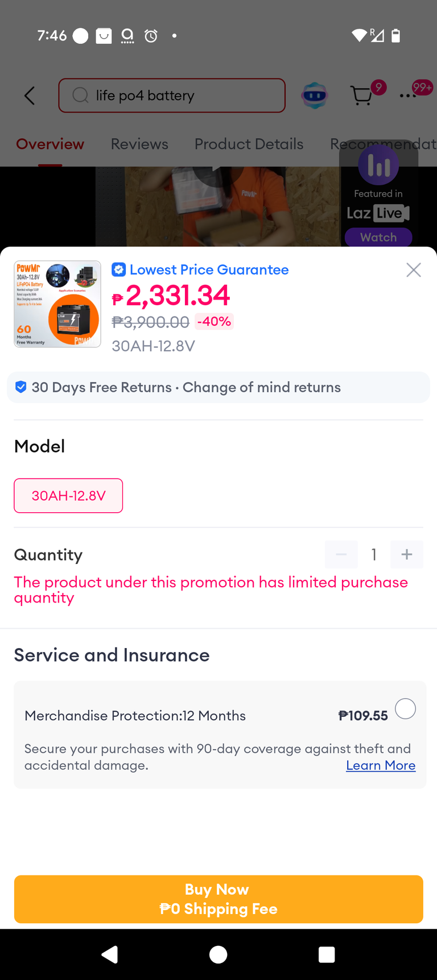Open the PowMr battery product thumbnail

57,304
